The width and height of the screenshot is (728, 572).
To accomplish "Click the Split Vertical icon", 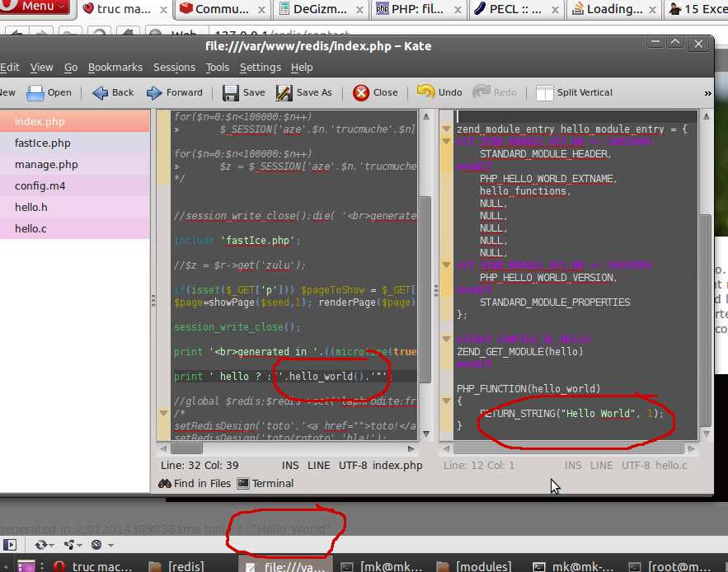I will (544, 92).
